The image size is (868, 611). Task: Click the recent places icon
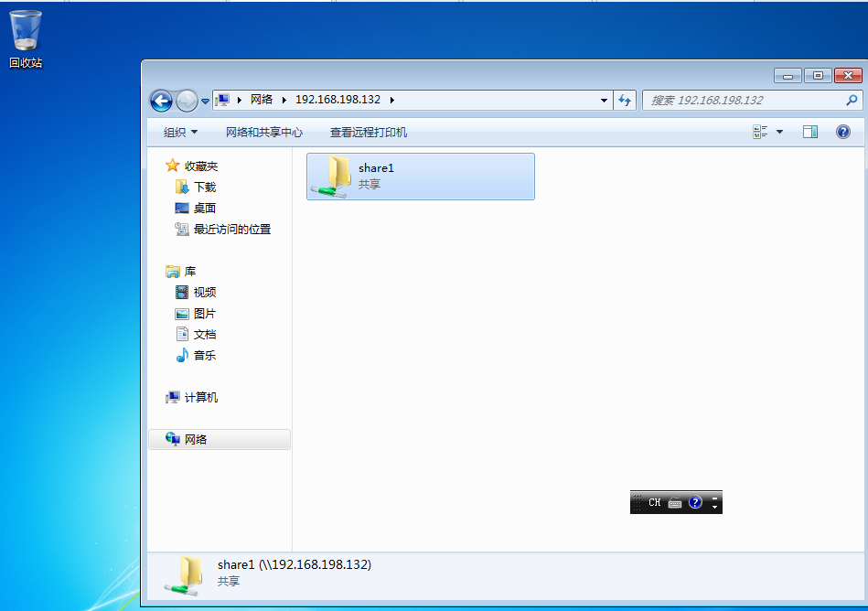point(182,229)
